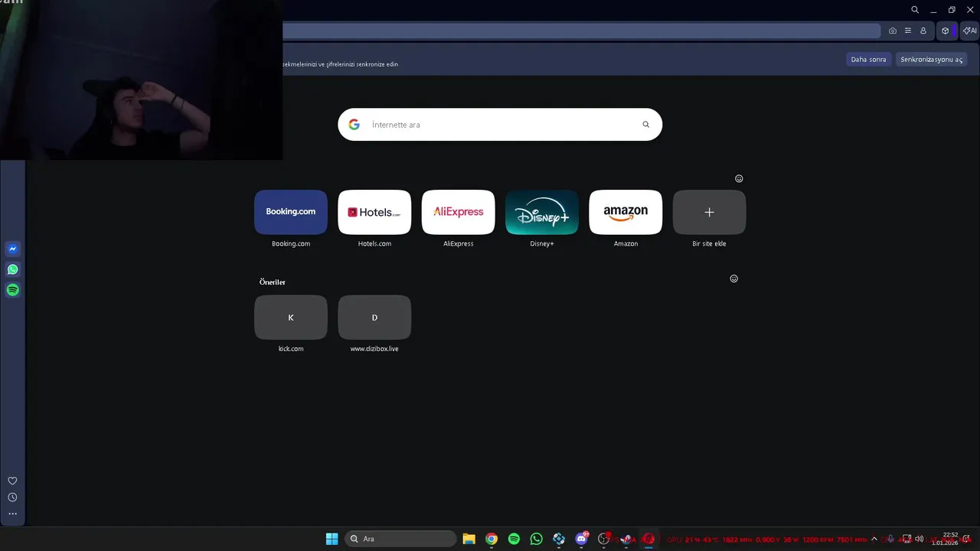The height and width of the screenshot is (551, 980).
Task: Click the tab search magnifier in title bar
Action: pos(915,10)
